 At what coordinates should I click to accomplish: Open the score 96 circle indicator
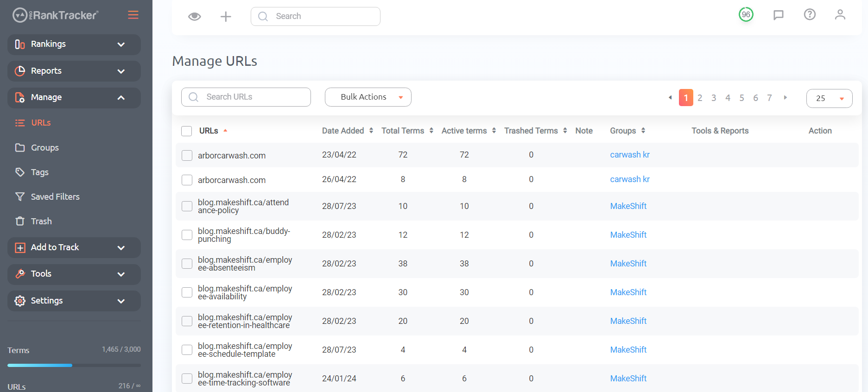click(x=746, y=14)
